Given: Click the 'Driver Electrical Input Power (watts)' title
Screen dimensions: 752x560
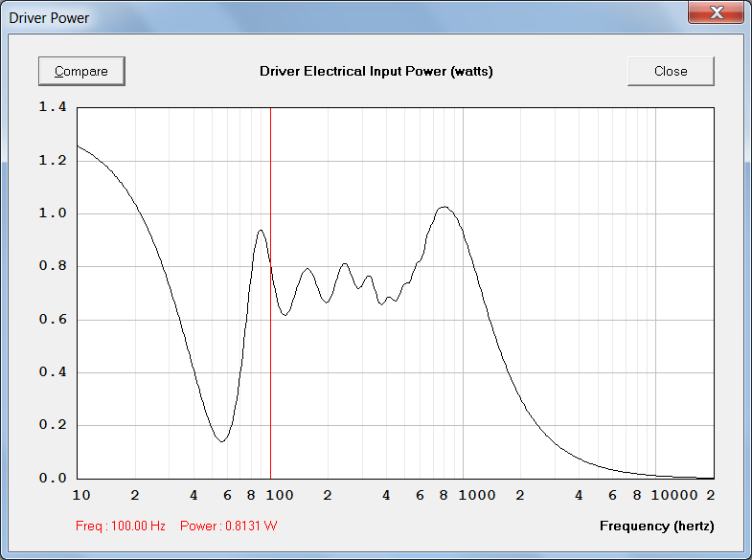Looking at the screenshot, I should tap(376, 72).
